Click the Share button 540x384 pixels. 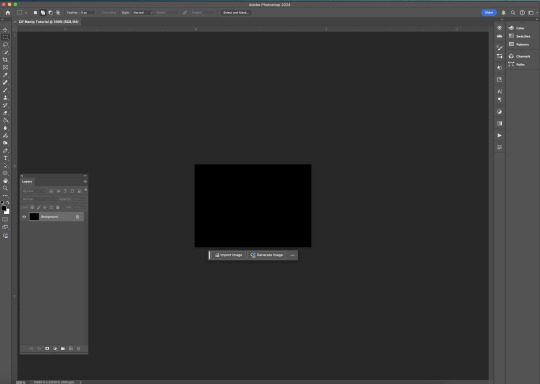(x=489, y=13)
